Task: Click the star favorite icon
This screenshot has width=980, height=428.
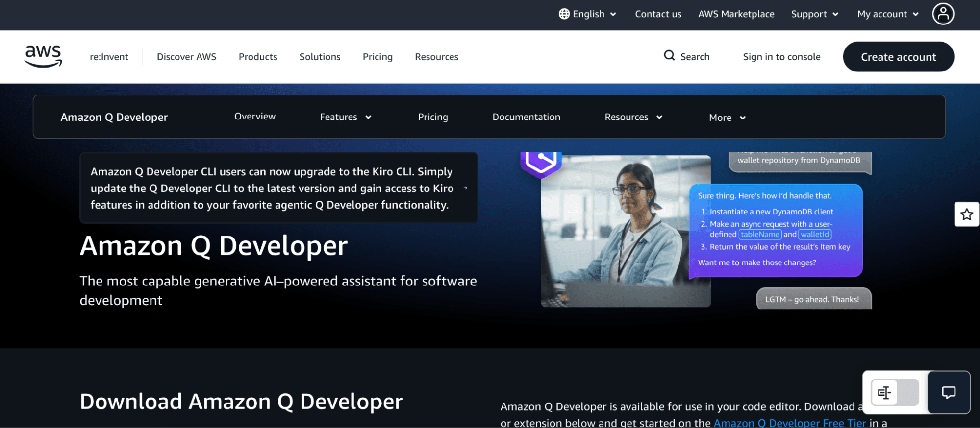Action: (x=966, y=214)
